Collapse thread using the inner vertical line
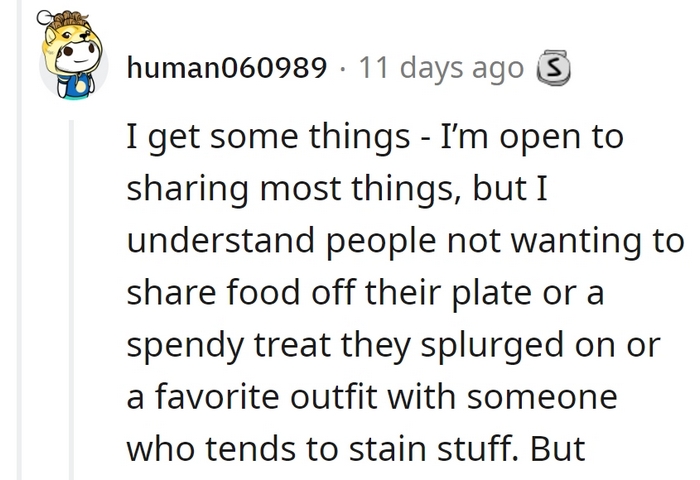The height and width of the screenshot is (480, 700). pos(71,300)
